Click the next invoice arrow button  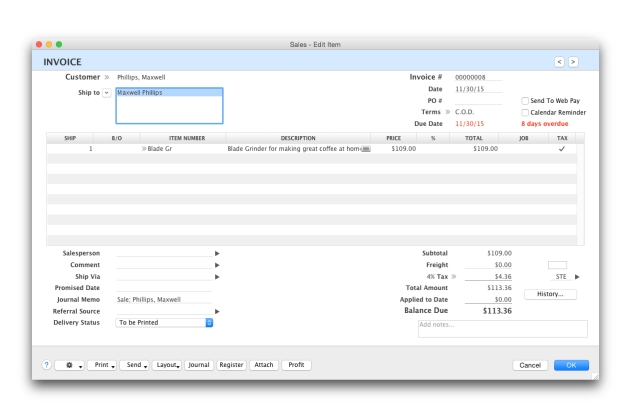click(573, 62)
